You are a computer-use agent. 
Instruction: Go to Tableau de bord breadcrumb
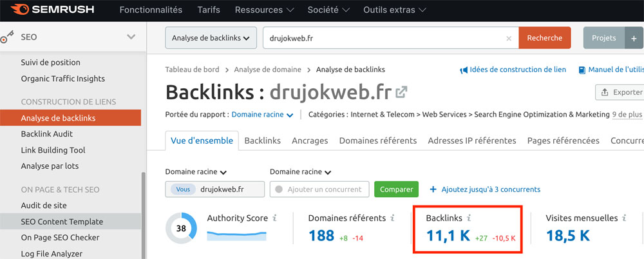[x=192, y=70]
